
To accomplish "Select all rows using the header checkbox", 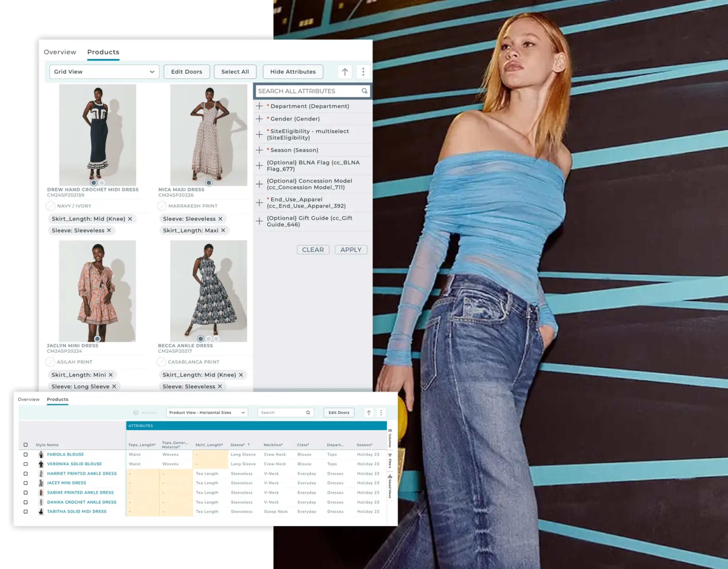I will tap(26, 444).
